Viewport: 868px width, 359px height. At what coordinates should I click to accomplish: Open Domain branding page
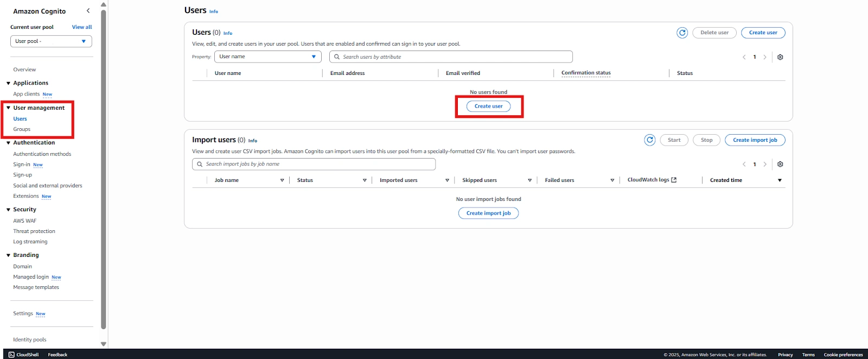pyautogui.click(x=23, y=267)
